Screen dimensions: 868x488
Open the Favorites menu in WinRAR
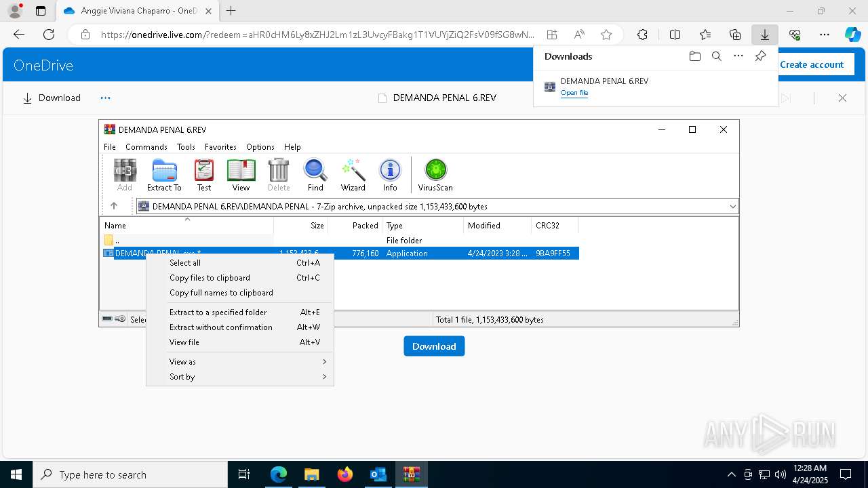point(220,146)
